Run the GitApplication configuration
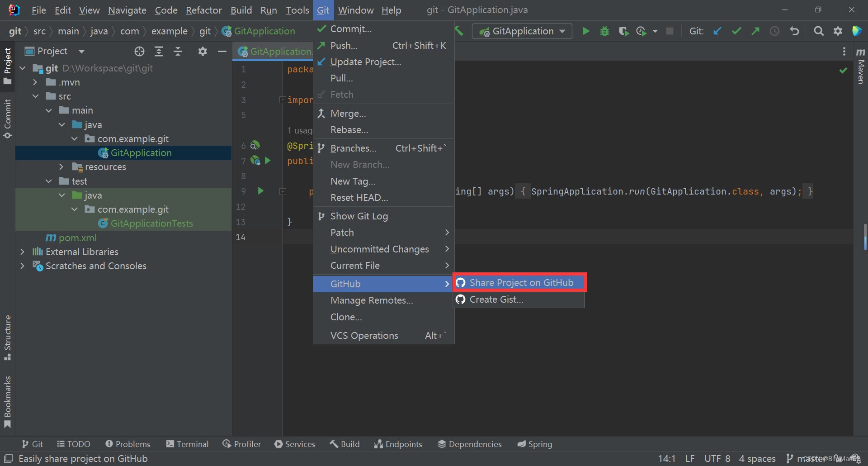Screen dimensions: 868x466 586,31
